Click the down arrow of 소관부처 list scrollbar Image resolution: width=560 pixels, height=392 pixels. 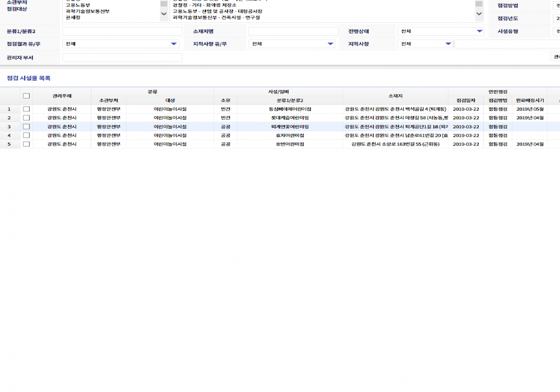(x=164, y=14)
